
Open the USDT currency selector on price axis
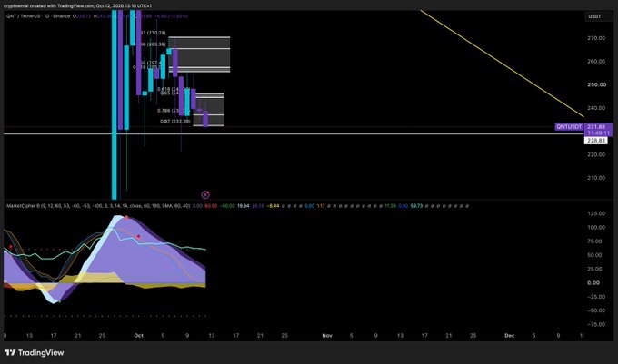point(594,16)
